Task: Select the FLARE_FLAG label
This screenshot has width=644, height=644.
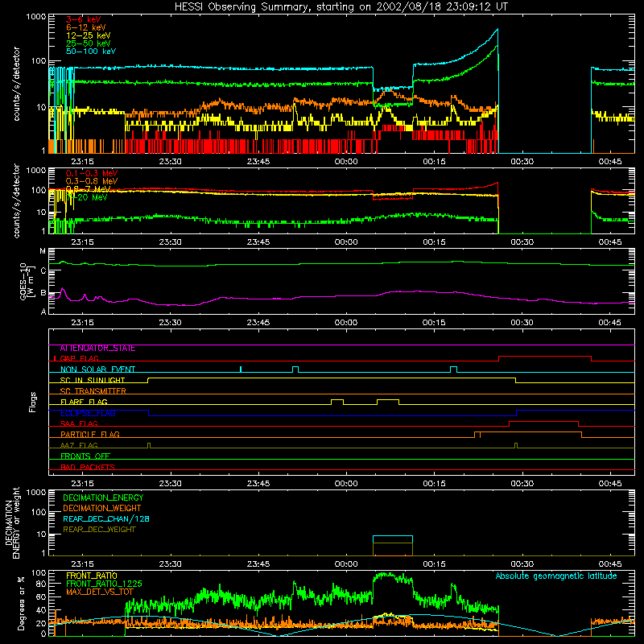Action: (84, 402)
